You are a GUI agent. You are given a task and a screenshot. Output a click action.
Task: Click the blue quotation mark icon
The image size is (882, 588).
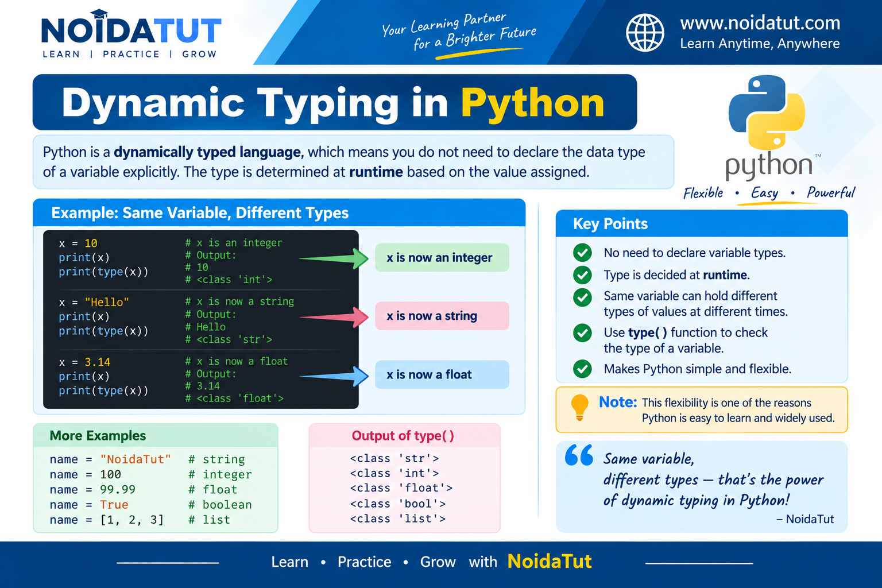[x=579, y=455]
